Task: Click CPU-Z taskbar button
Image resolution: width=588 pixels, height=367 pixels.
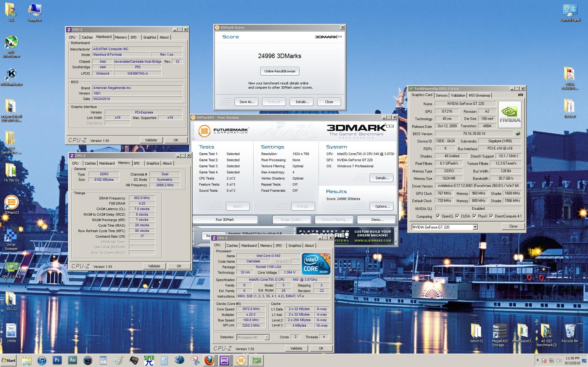Action: point(225,360)
